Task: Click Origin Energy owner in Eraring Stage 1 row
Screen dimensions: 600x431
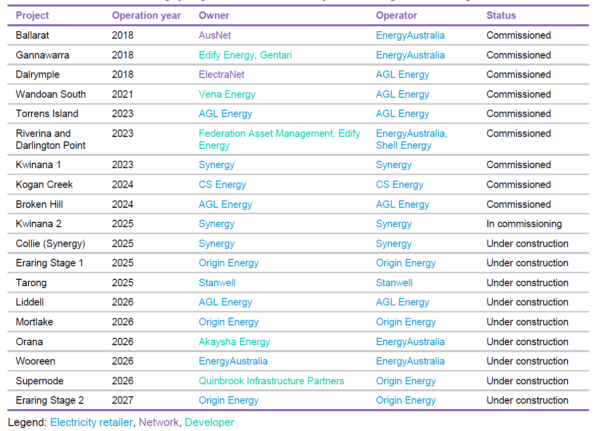Action: [x=229, y=263]
